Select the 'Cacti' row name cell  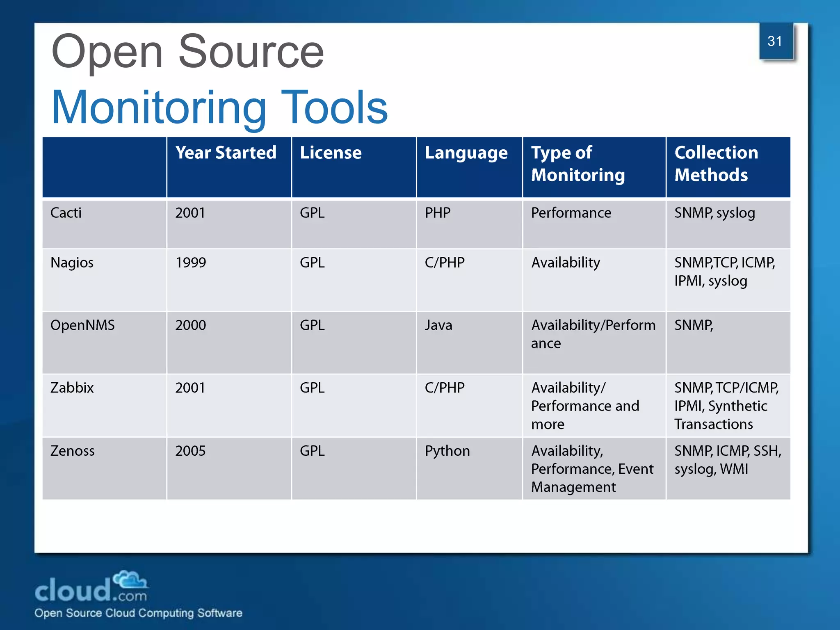click(x=104, y=224)
